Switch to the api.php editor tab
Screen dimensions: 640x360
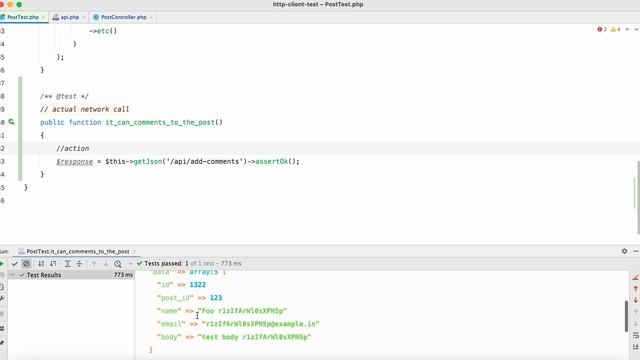click(69, 17)
